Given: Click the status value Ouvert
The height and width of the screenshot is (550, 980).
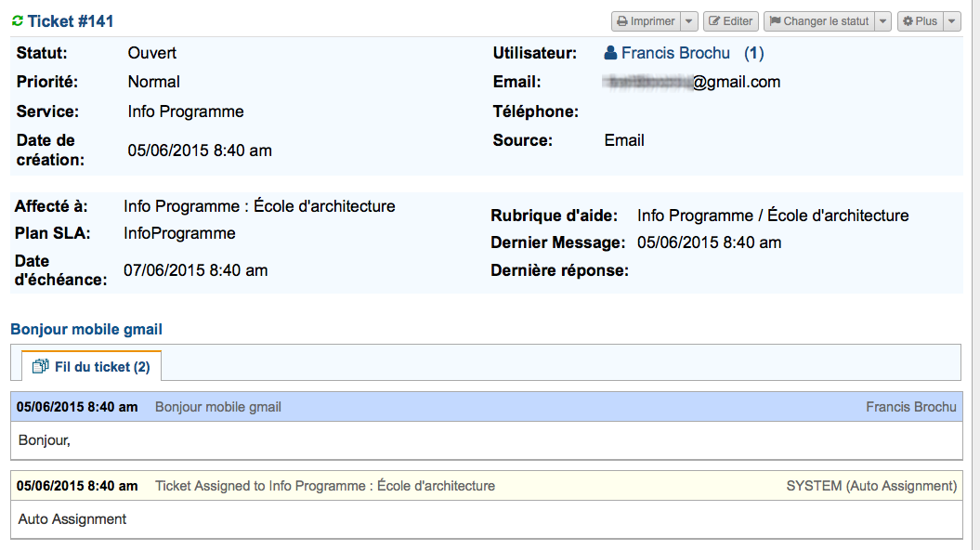Looking at the screenshot, I should coord(151,53).
